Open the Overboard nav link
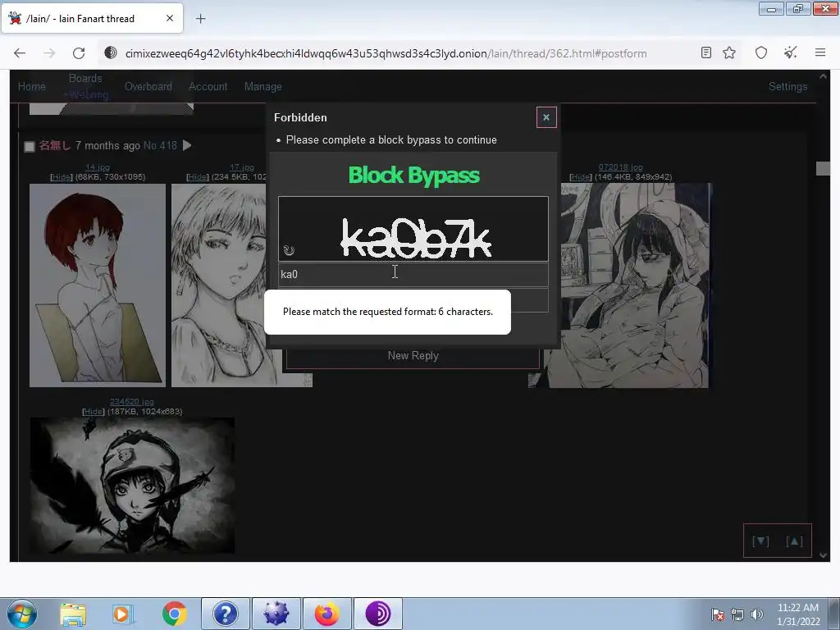Viewport: 840px width, 630px height. pyautogui.click(x=148, y=86)
